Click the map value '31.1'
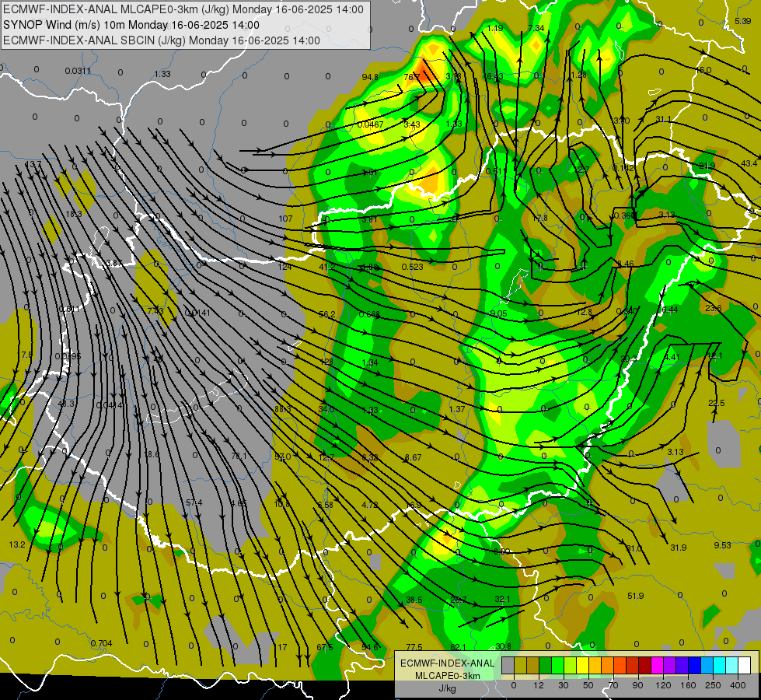This screenshot has width=761, height=700. click(663, 119)
